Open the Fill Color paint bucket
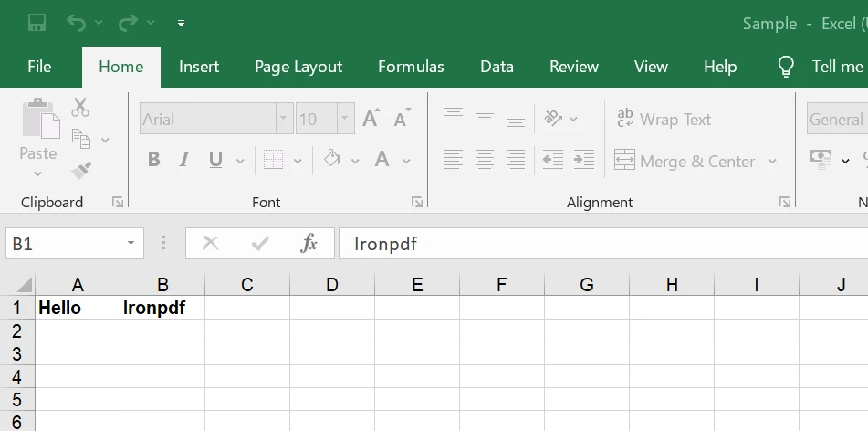The height and width of the screenshot is (431, 868). pyautogui.click(x=331, y=160)
